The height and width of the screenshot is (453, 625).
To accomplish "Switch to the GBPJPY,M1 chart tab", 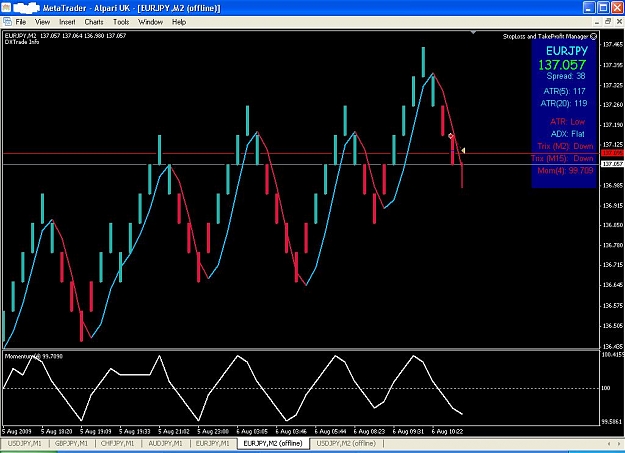I will tap(71, 443).
